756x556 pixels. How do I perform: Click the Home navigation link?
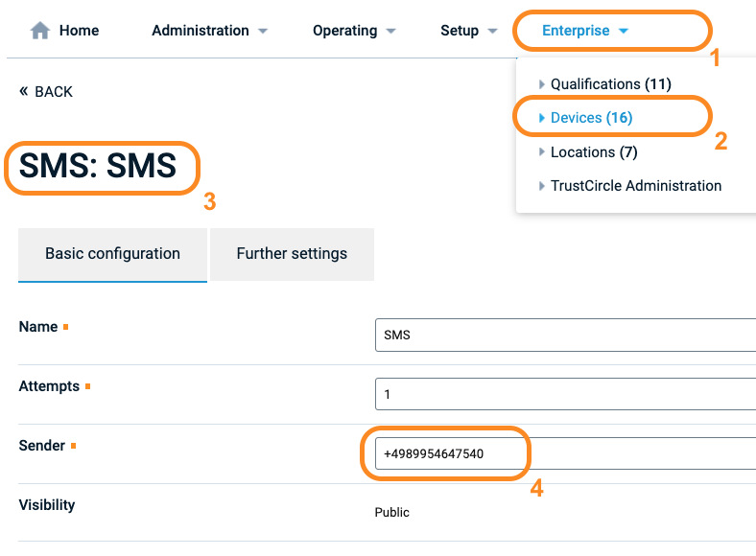coord(79,31)
